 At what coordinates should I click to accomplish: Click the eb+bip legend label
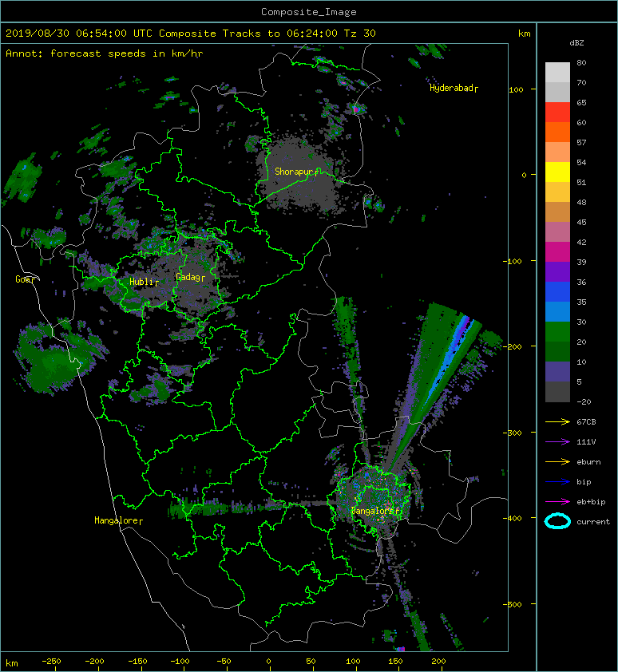[x=591, y=502]
